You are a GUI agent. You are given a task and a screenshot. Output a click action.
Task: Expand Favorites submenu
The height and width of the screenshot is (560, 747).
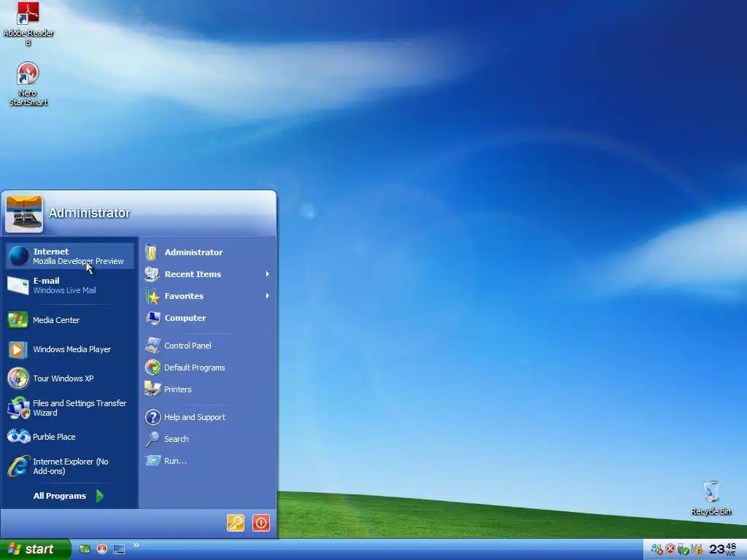tap(208, 296)
